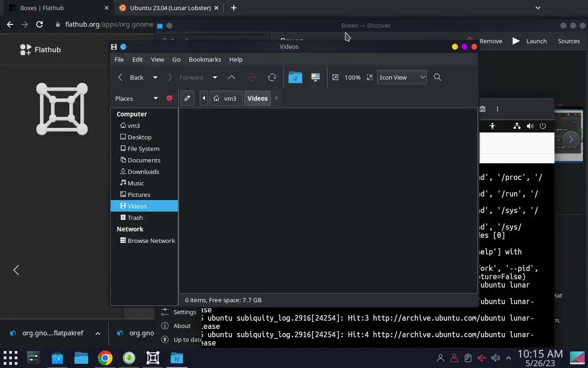Reload the current Videos folder
588x368 pixels.
(x=272, y=77)
